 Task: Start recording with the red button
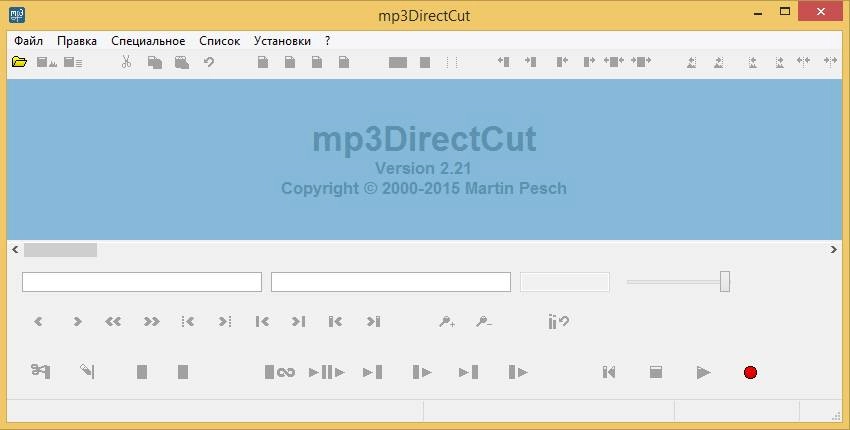pyautogui.click(x=750, y=373)
